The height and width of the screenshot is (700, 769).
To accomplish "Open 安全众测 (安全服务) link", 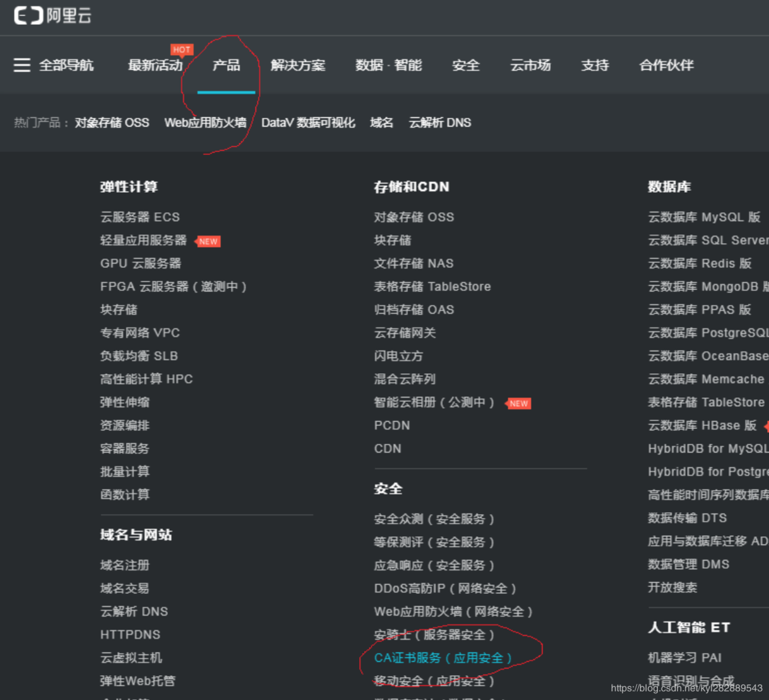I will point(434,519).
